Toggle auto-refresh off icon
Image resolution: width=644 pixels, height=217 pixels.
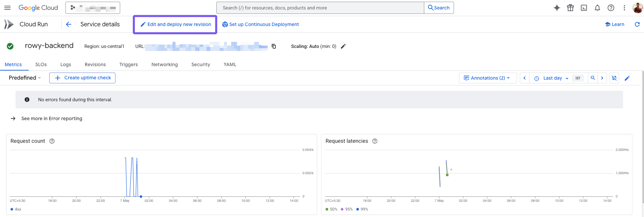[614, 78]
